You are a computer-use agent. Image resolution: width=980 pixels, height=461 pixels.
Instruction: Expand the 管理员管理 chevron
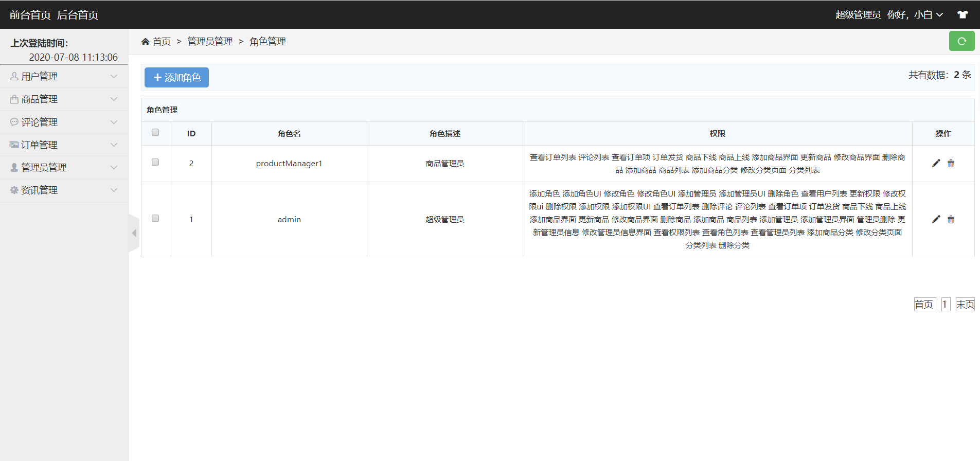114,167
